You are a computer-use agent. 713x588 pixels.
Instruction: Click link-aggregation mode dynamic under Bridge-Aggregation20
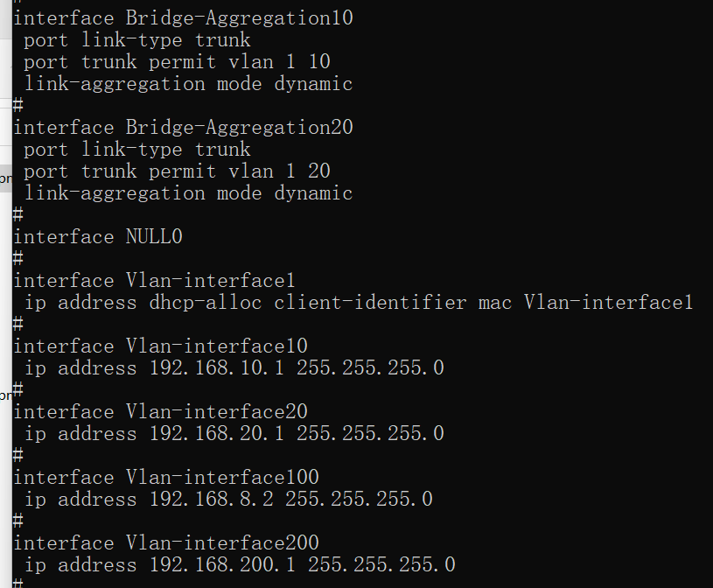click(x=188, y=192)
